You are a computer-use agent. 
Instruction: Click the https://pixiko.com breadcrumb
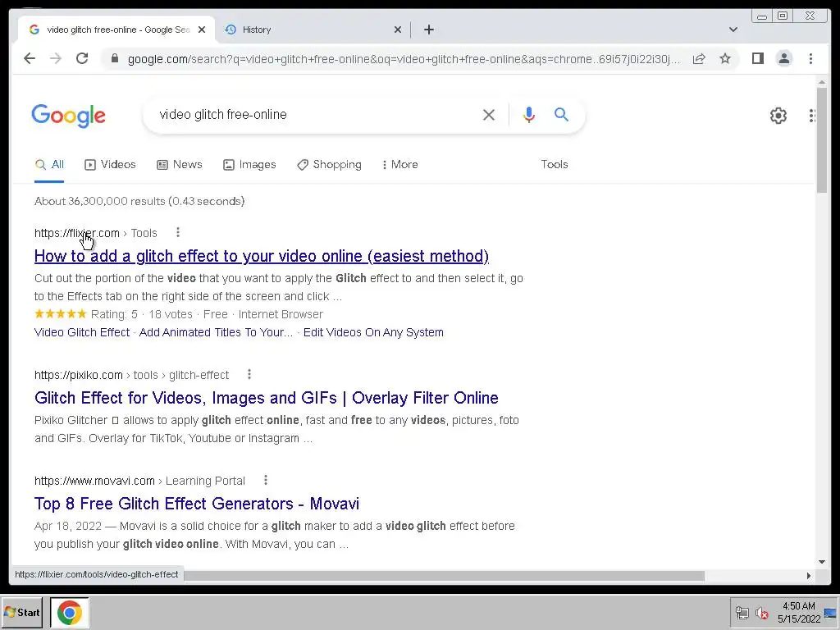coord(78,375)
